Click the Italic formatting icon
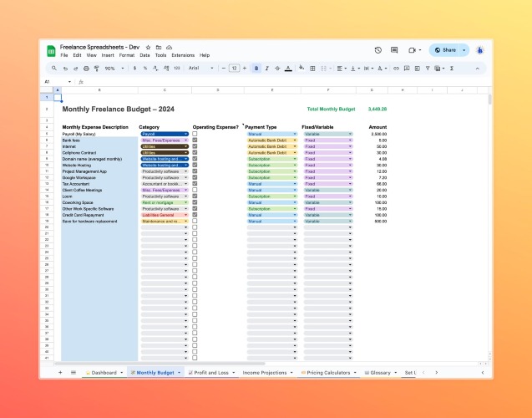This screenshot has height=418, width=532. 267,69
